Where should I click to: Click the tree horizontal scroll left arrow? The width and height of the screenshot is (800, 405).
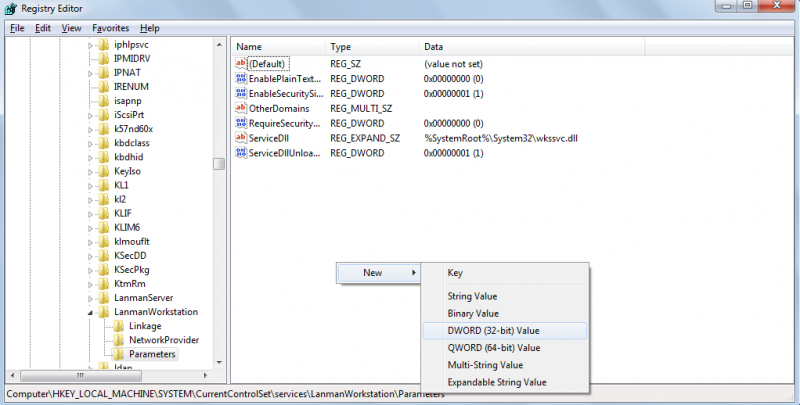click(x=13, y=375)
